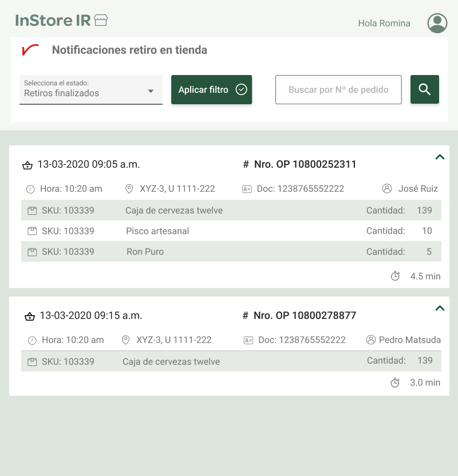The height and width of the screenshot is (476, 458).
Task: Collapse order Nro. OP 10800252311 using its chevron
Action: (440, 156)
